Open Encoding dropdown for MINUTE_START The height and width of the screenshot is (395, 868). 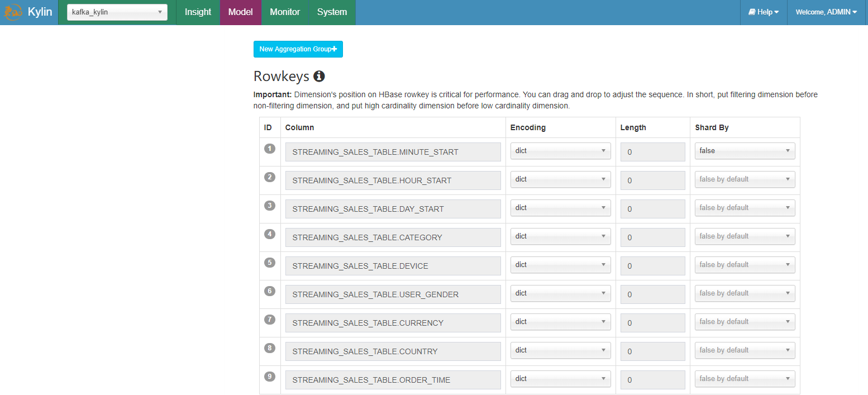(560, 151)
